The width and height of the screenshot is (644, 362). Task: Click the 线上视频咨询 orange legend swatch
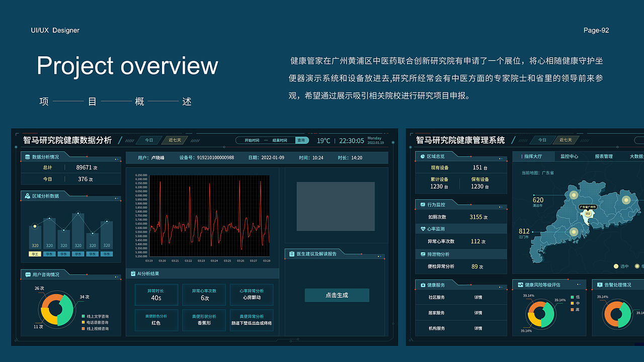pos(83,328)
